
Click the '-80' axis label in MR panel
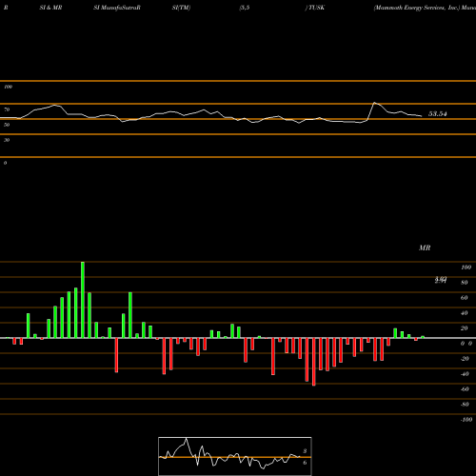pos(465,405)
